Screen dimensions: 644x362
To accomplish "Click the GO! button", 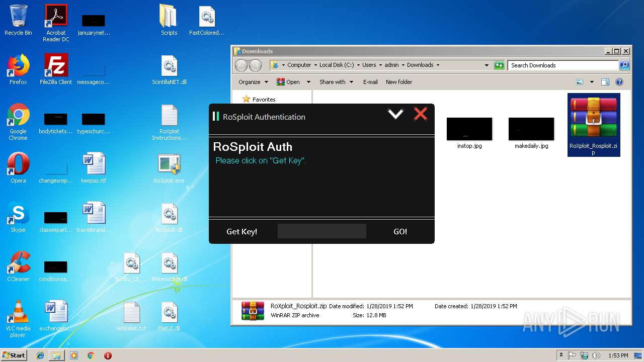I will (400, 232).
